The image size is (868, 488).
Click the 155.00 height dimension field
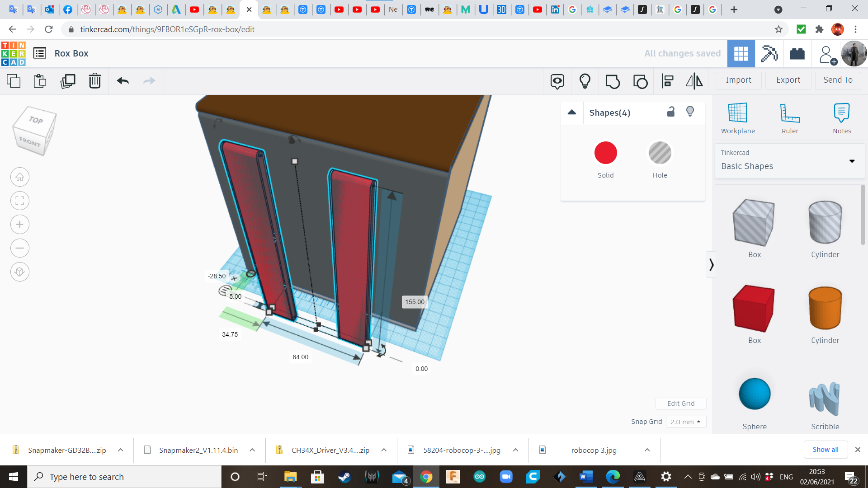click(x=415, y=302)
